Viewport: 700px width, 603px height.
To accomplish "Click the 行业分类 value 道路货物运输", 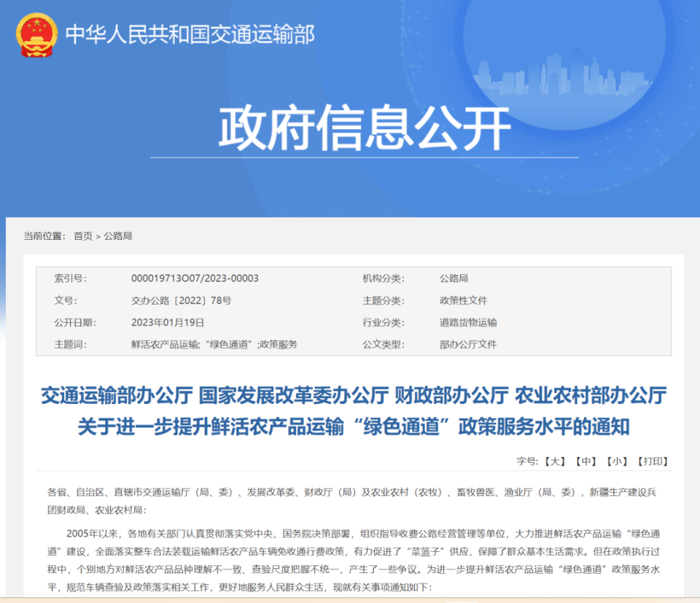I will pyautogui.click(x=468, y=322).
